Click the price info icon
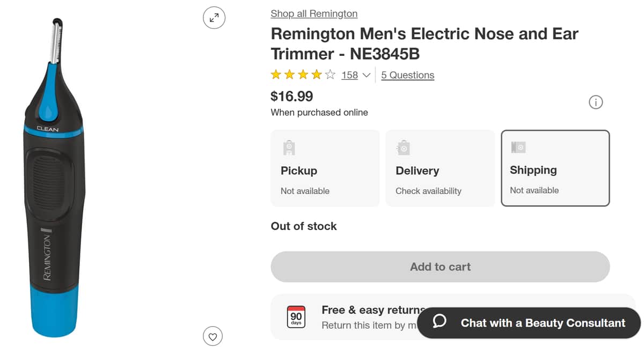 [x=596, y=102]
